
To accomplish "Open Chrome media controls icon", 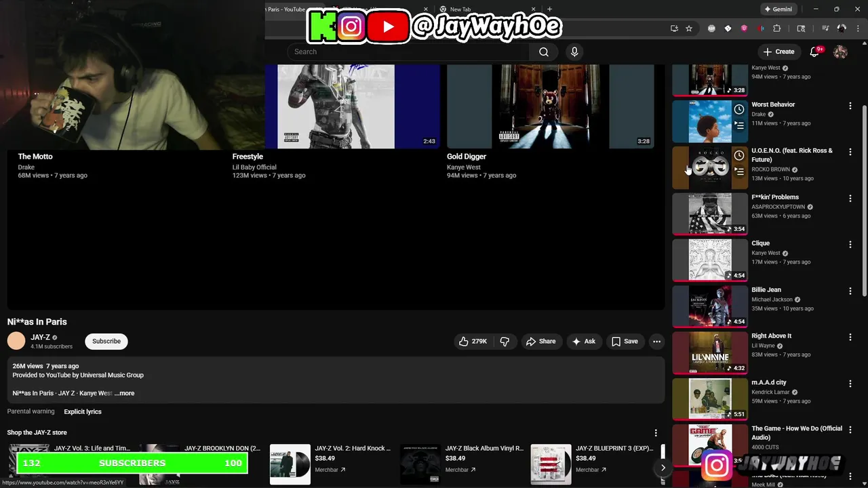I will pos(825,28).
